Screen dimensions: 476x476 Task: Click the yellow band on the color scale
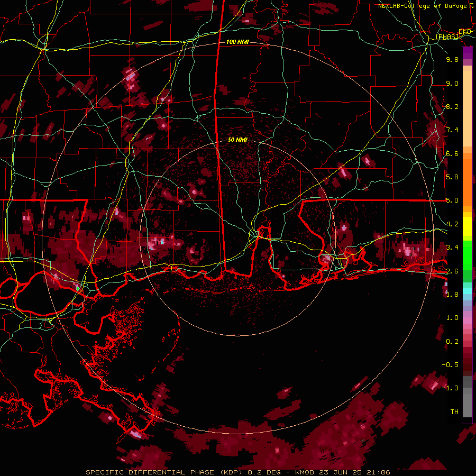(x=467, y=226)
